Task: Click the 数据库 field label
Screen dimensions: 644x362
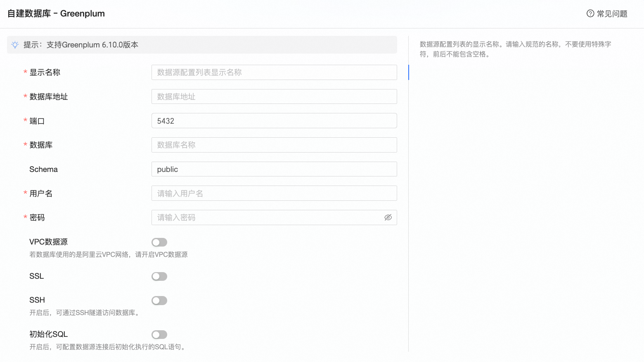Action: (41, 145)
